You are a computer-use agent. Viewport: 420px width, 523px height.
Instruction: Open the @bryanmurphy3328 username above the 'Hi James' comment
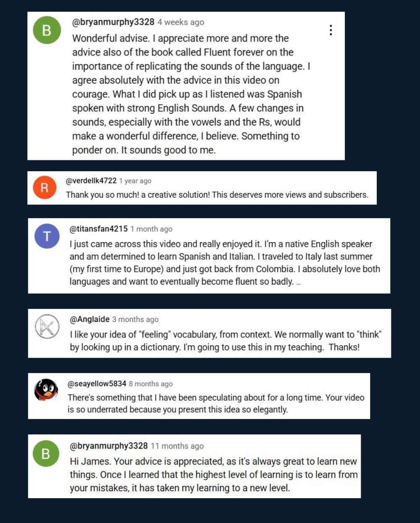point(109,446)
